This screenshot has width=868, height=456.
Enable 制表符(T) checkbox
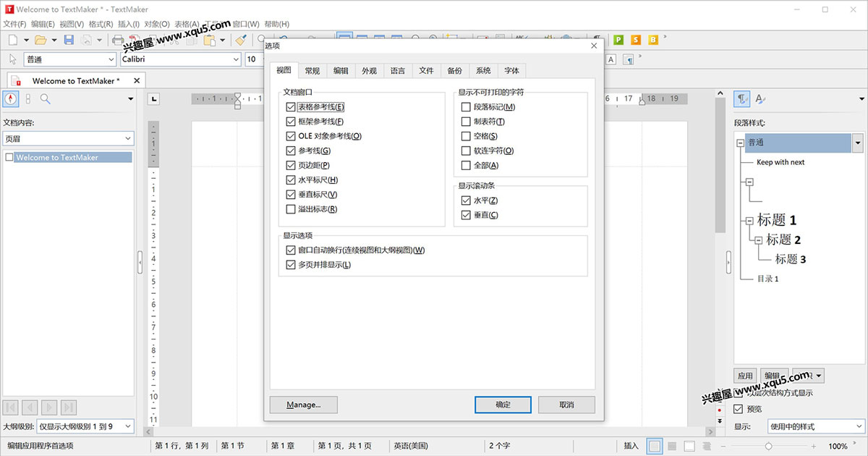coord(466,122)
